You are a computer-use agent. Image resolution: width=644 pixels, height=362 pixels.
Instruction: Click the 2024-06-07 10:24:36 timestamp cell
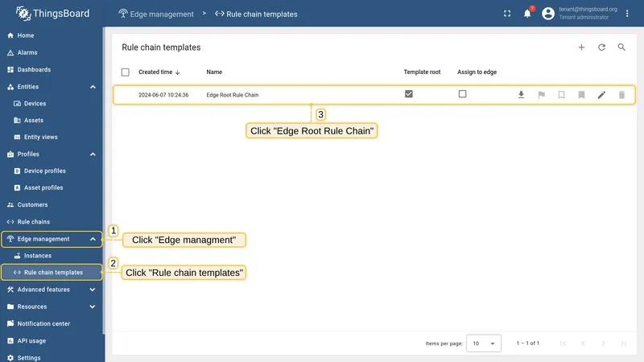pos(163,95)
